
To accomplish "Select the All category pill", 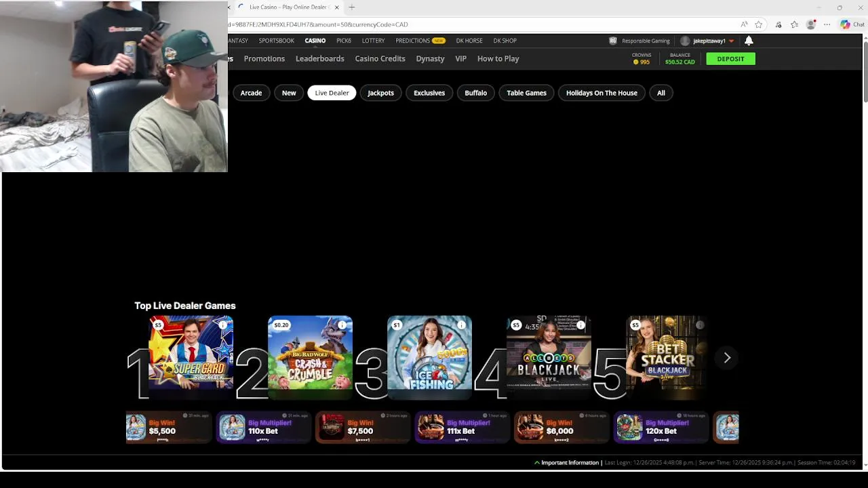I will (x=661, y=93).
